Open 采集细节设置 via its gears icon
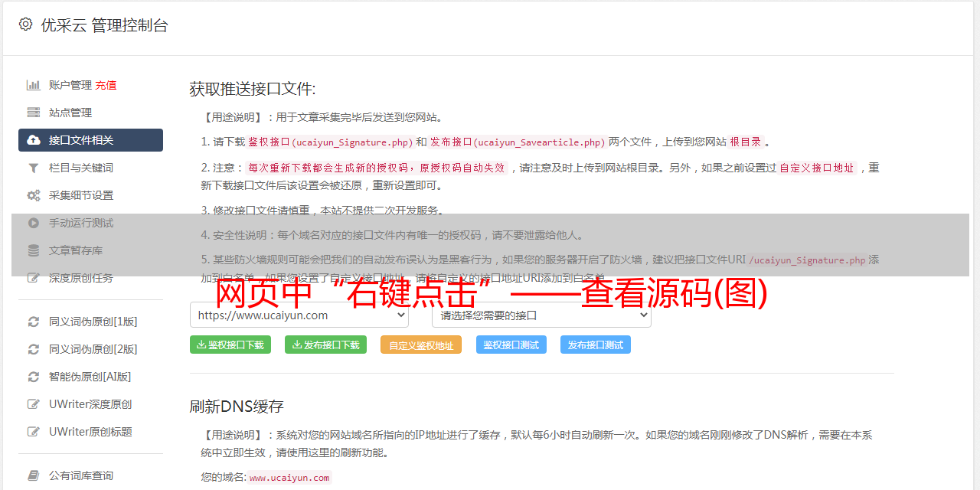 tap(34, 195)
